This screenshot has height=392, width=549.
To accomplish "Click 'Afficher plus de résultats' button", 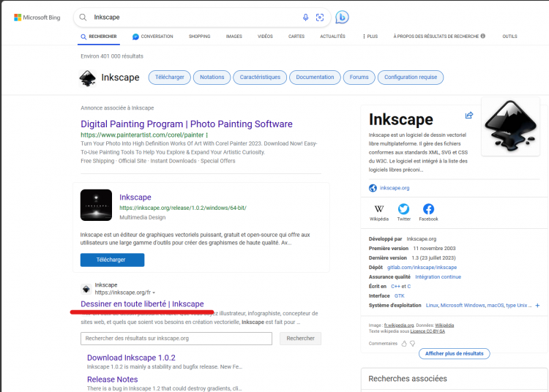I will pos(455,353).
